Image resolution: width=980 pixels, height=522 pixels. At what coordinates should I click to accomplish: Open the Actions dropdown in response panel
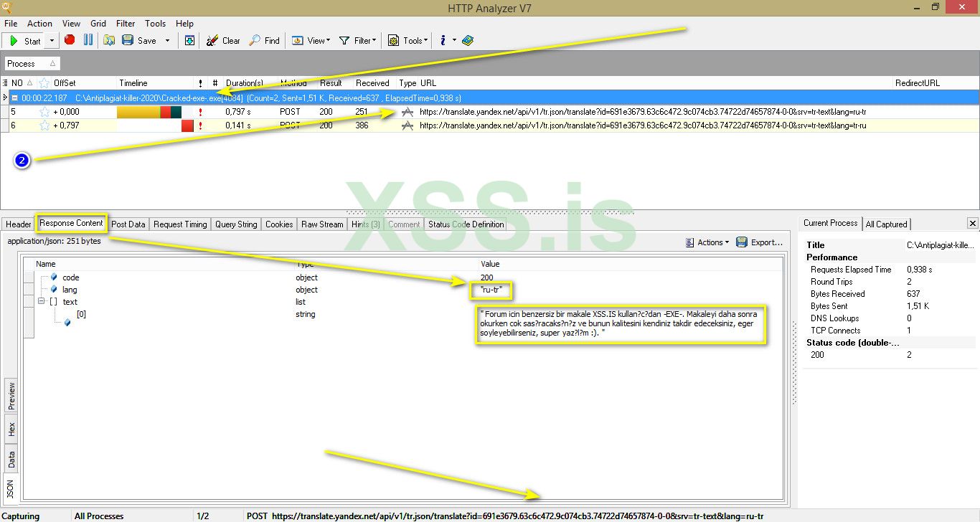coord(707,242)
